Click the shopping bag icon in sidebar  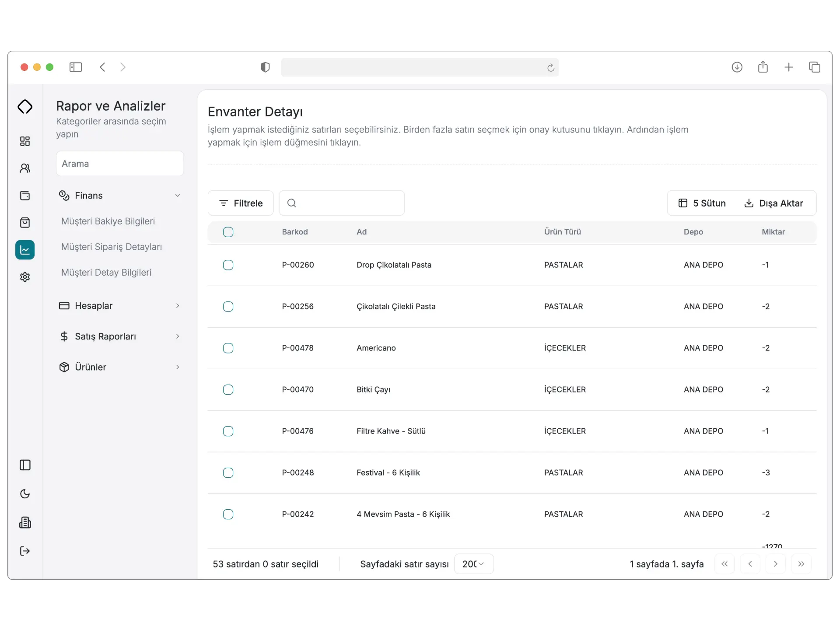[25, 223]
